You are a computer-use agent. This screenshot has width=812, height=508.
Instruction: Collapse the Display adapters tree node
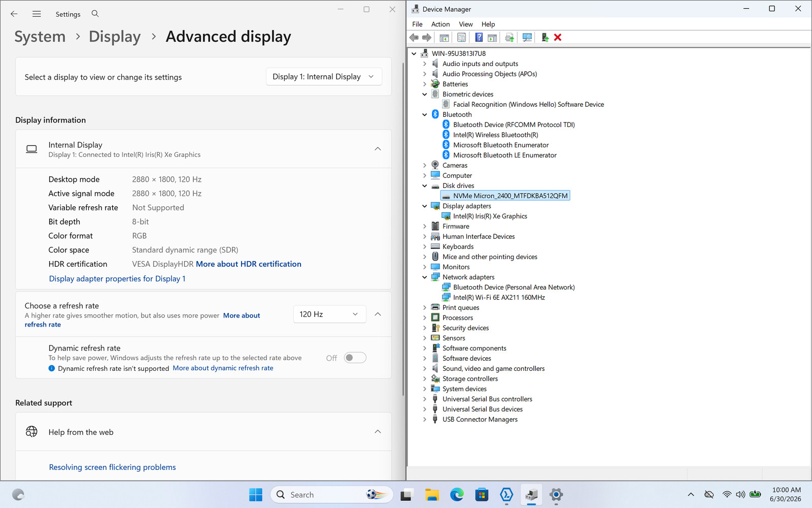[x=425, y=206]
